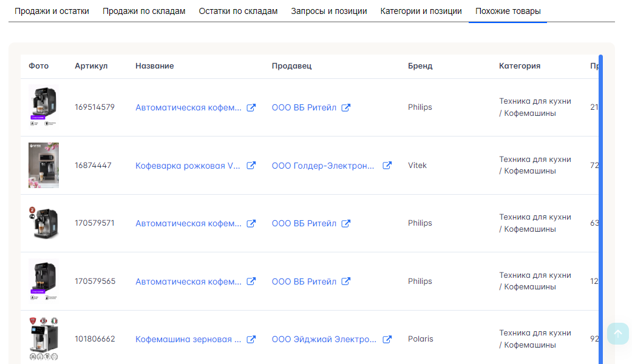This screenshot has height=364, width=632.
Task: Open external link icon for article 170579565 name
Action: pyautogui.click(x=251, y=281)
